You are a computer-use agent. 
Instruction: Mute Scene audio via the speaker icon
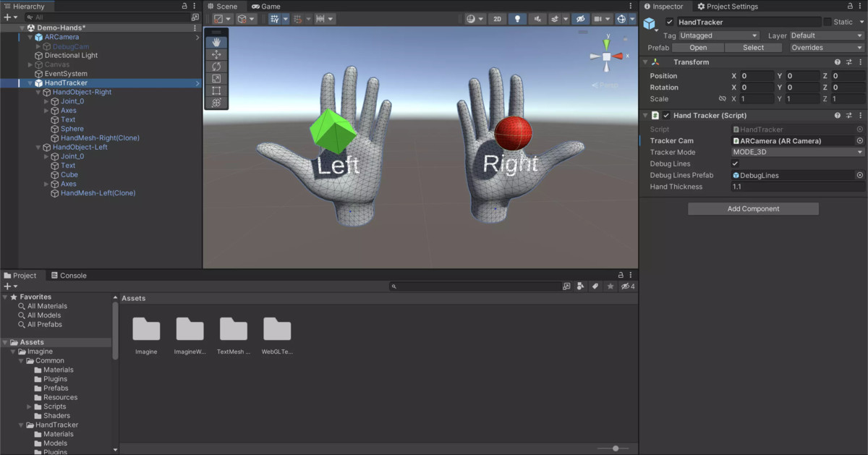coord(536,20)
